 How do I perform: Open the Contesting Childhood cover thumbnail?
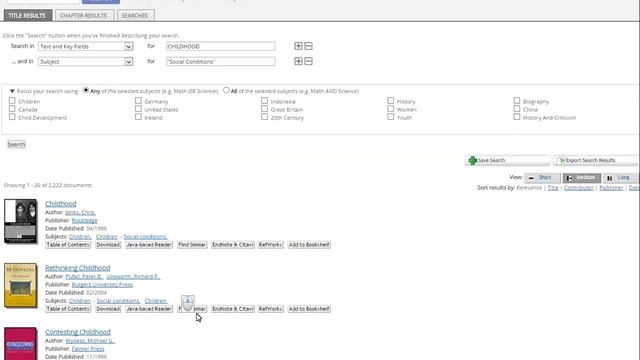[20, 344]
